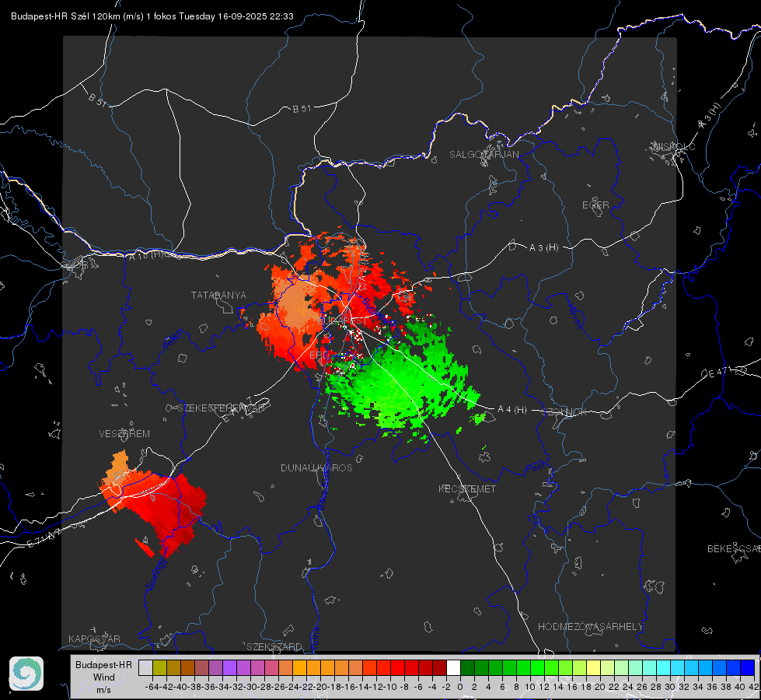Click the DUNAÚJVÁROS city label

point(316,467)
